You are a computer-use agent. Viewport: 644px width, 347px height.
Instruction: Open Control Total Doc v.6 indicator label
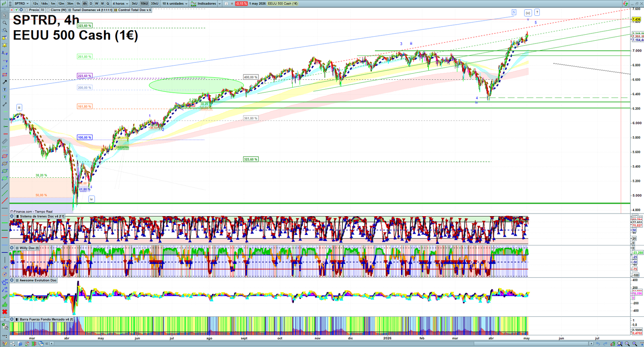(x=132, y=10)
